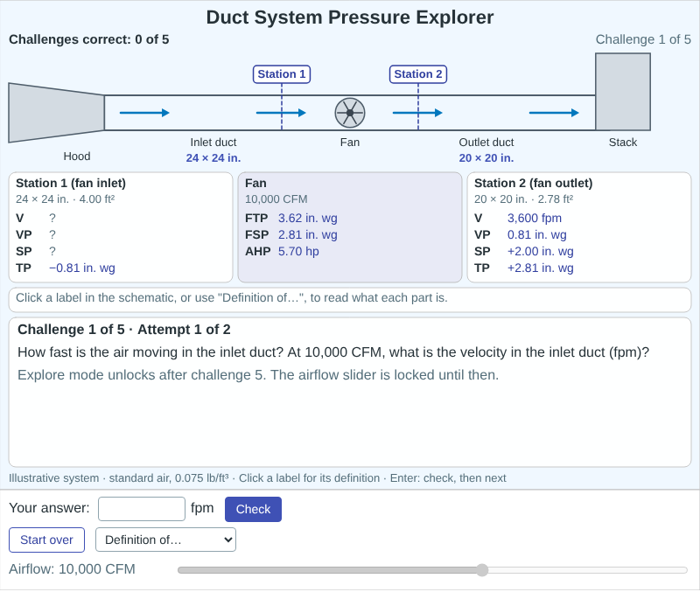This screenshot has height=592, width=700.
Task: Click the Station 1 TP −0.81 in. wg value
Action: pos(82,268)
